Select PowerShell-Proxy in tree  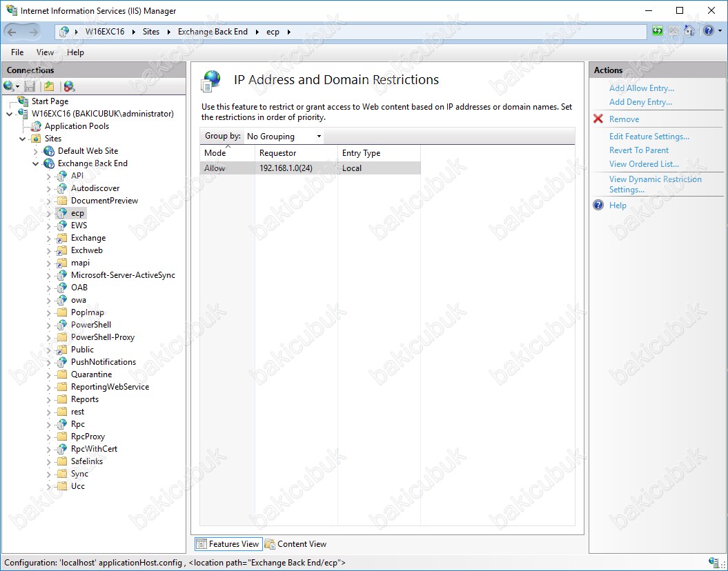click(x=103, y=337)
